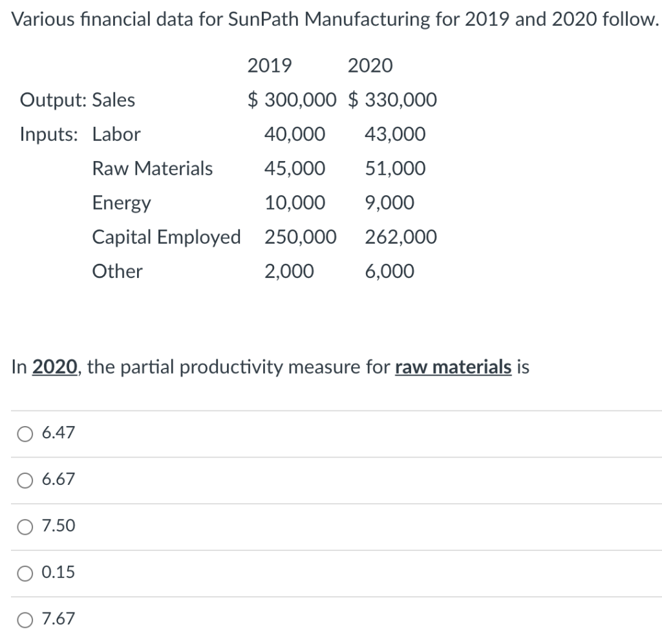Select the radio button for answer 7.50
The height and width of the screenshot is (644, 662).
pyautogui.click(x=24, y=526)
